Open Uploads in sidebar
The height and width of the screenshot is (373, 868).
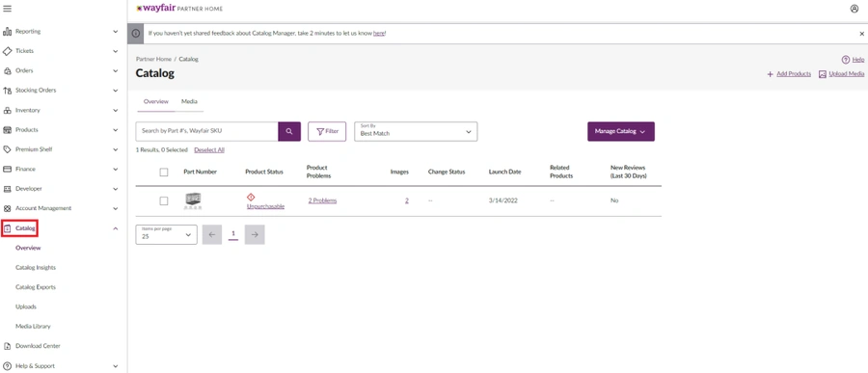(26, 306)
